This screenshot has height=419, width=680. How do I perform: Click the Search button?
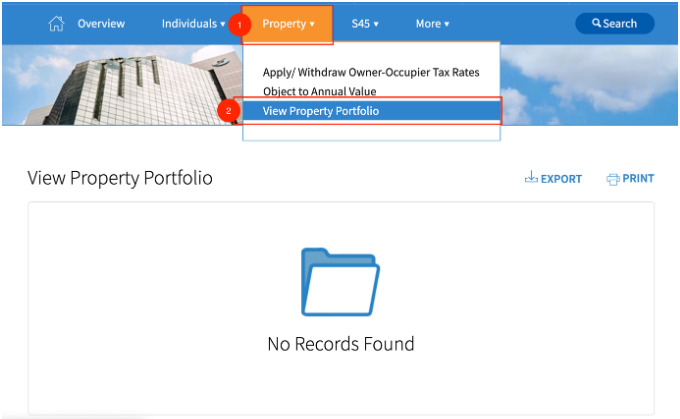[615, 23]
